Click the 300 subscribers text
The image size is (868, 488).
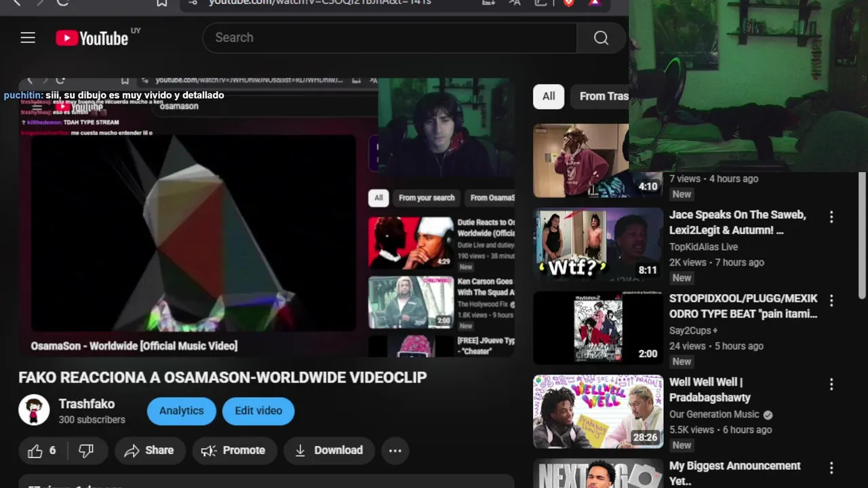coord(92,420)
